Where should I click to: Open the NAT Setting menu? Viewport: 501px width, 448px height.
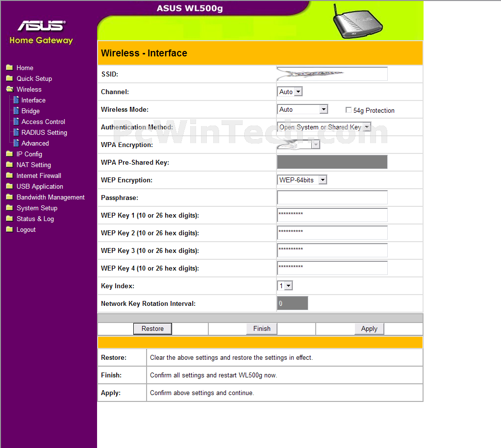point(34,165)
